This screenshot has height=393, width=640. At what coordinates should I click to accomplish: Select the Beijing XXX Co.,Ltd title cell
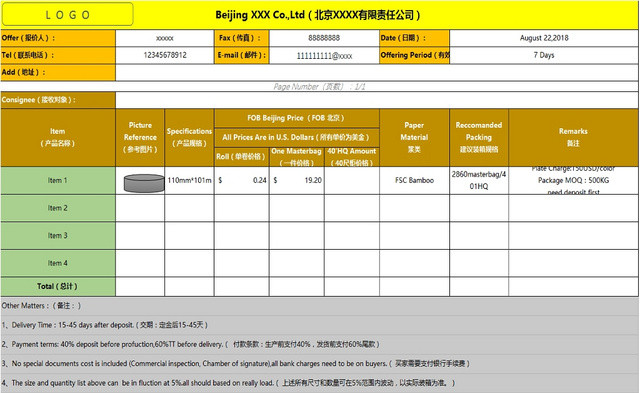coord(318,15)
